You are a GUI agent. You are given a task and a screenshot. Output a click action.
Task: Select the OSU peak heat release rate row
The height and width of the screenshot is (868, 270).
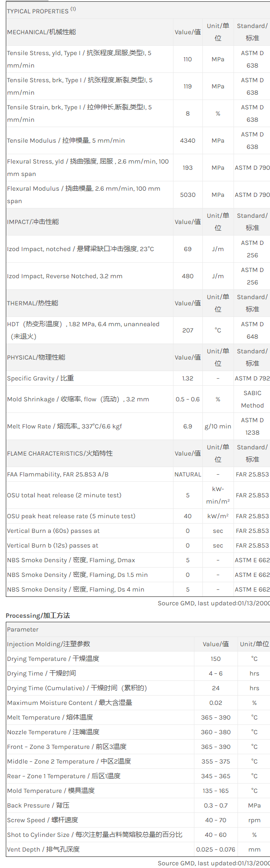pyautogui.click(x=71, y=516)
